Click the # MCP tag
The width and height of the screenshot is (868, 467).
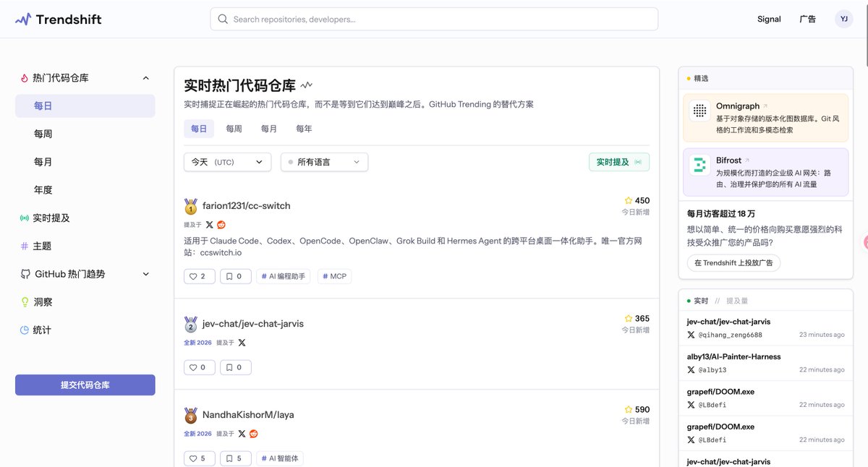[334, 276]
